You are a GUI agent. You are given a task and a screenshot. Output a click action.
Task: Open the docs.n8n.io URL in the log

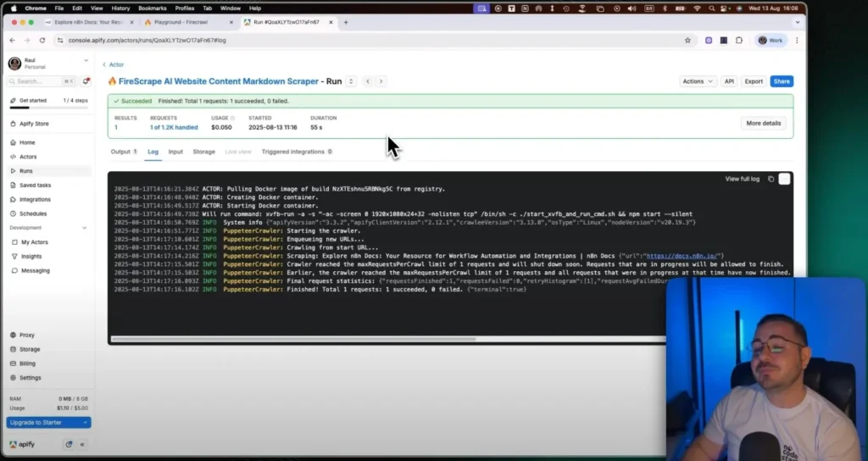click(x=682, y=256)
